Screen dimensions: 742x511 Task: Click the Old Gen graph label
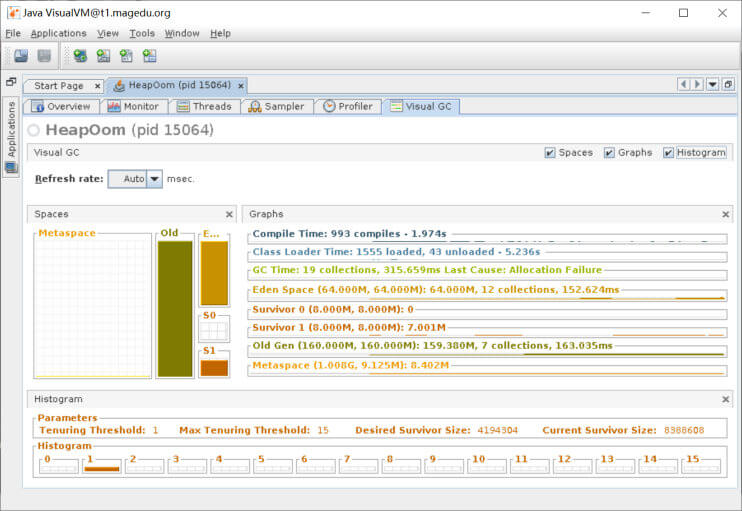pos(433,345)
